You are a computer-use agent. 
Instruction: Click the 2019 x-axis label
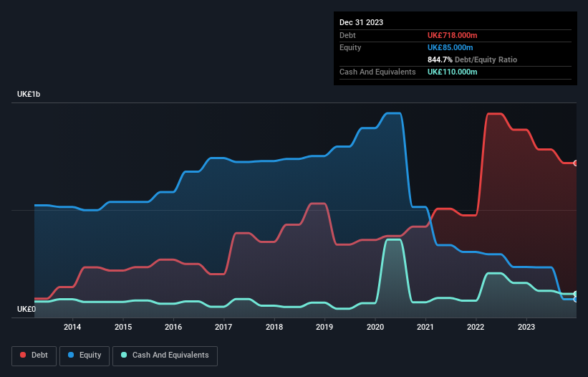(x=324, y=327)
